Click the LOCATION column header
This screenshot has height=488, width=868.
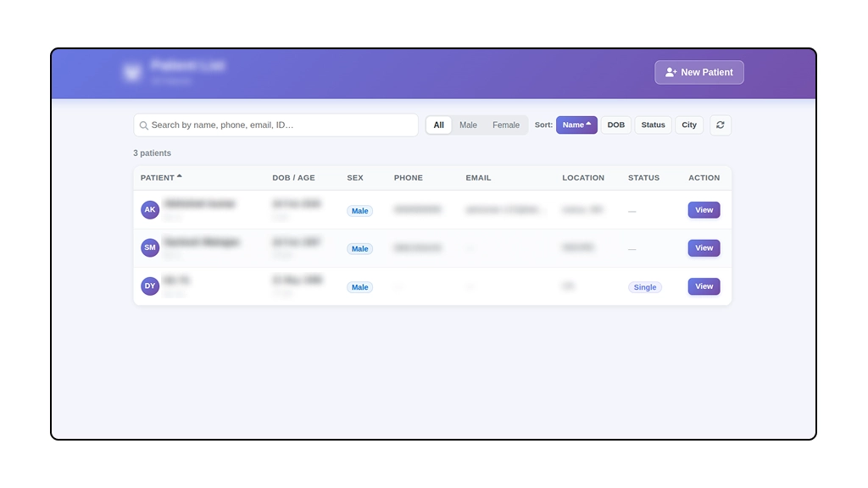(583, 178)
